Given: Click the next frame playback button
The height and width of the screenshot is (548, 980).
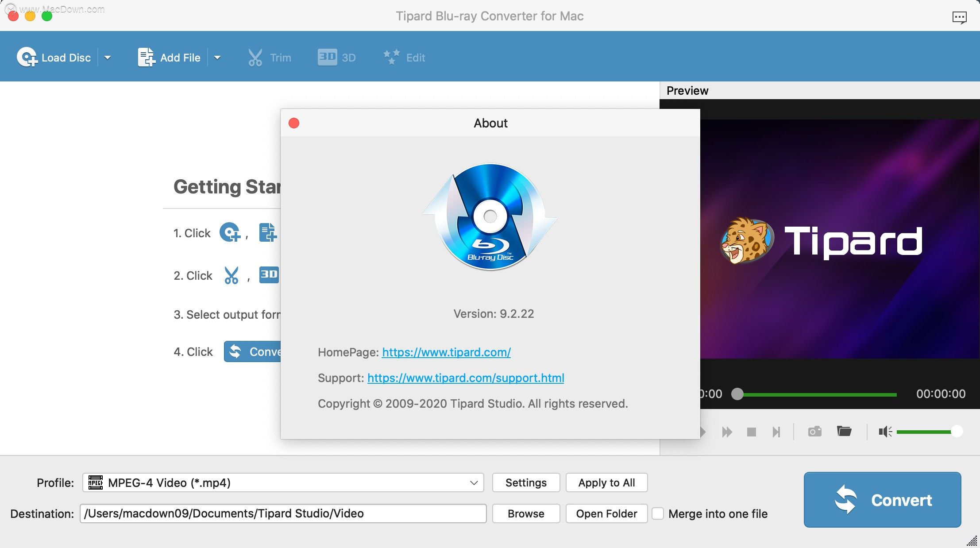Looking at the screenshot, I should (x=776, y=432).
